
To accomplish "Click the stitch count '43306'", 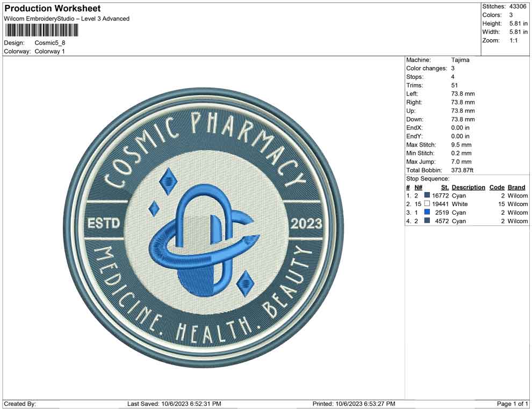I will pos(517,6).
